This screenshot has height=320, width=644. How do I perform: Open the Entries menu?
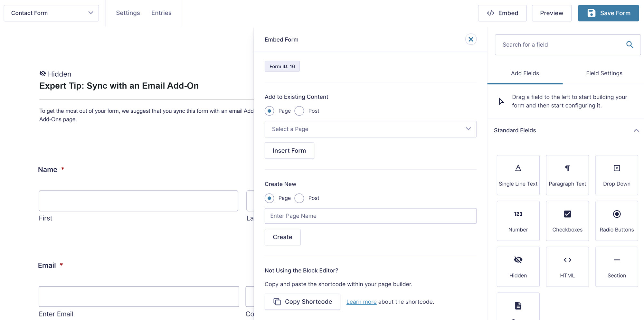coord(161,13)
